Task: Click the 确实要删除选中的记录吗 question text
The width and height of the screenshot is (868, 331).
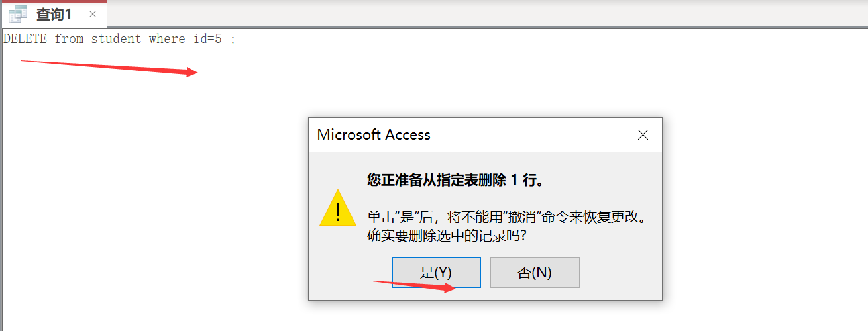Action: (x=451, y=235)
